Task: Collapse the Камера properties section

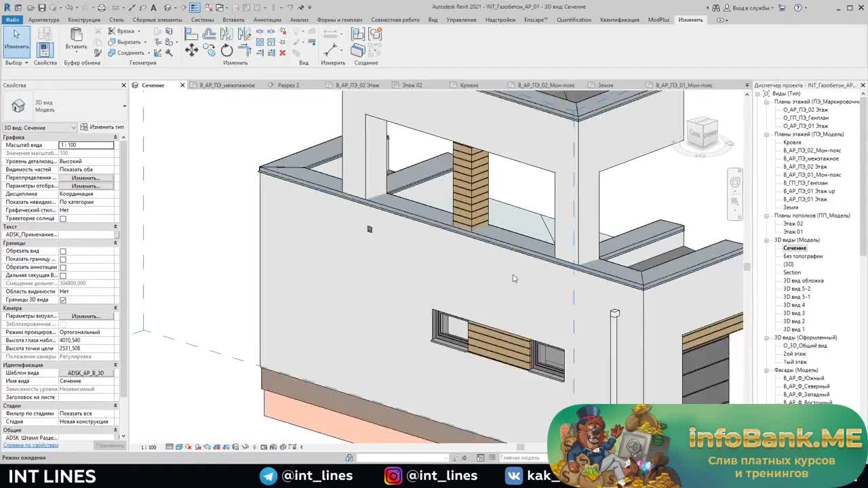Action: 115,308
